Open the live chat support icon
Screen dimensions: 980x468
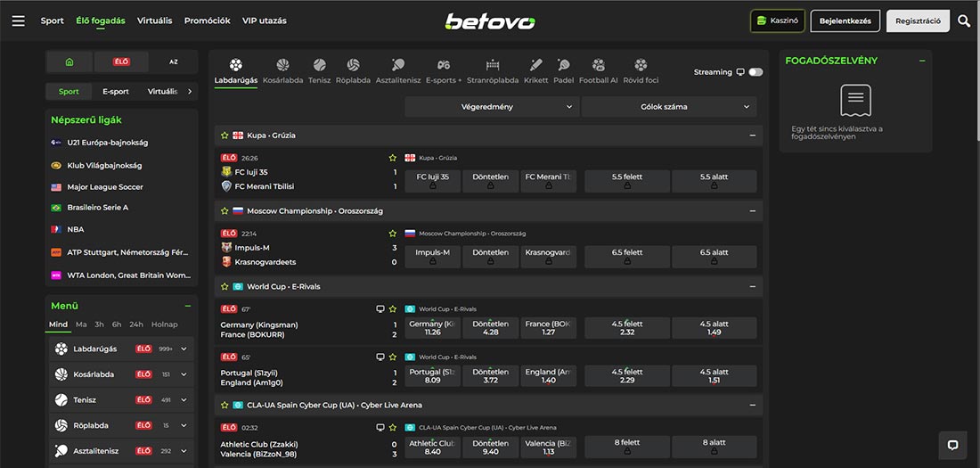[952, 445]
